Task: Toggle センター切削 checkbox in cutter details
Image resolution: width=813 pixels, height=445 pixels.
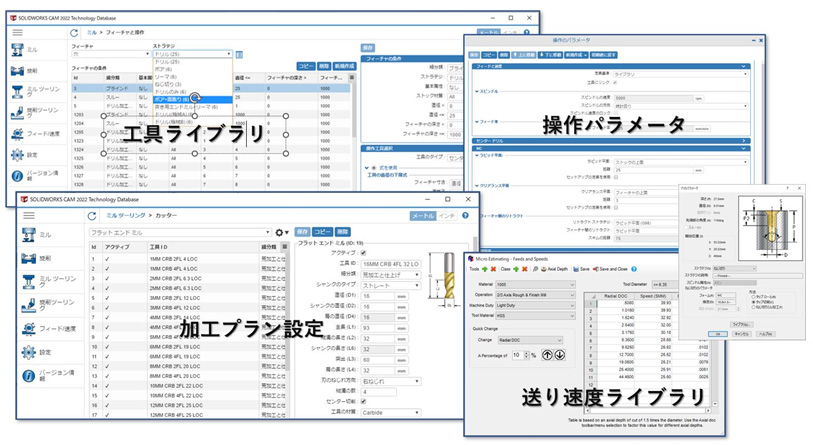Action: (363, 401)
